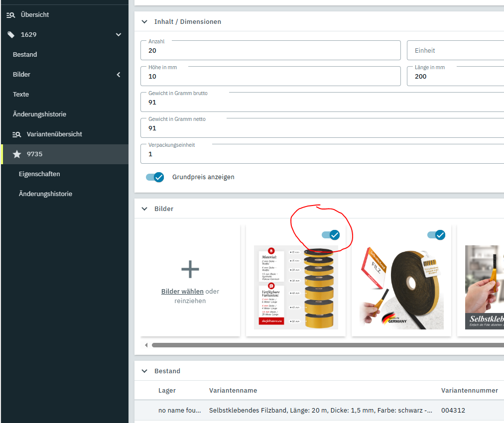
Task: Click the tag icon next to 1629
Action: [11, 35]
